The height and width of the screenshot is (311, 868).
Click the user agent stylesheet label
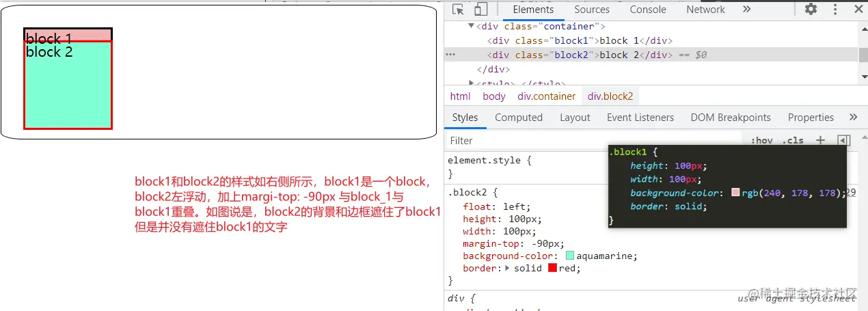797,298
